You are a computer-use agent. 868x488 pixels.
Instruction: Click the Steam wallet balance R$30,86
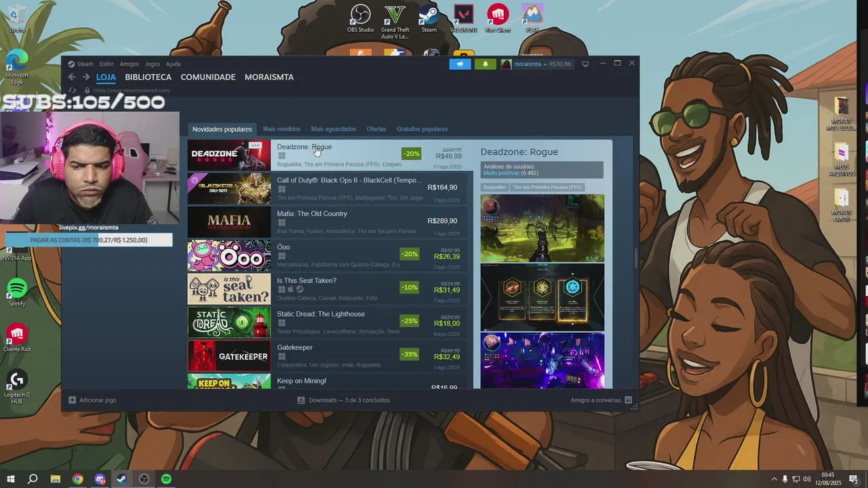click(560, 64)
